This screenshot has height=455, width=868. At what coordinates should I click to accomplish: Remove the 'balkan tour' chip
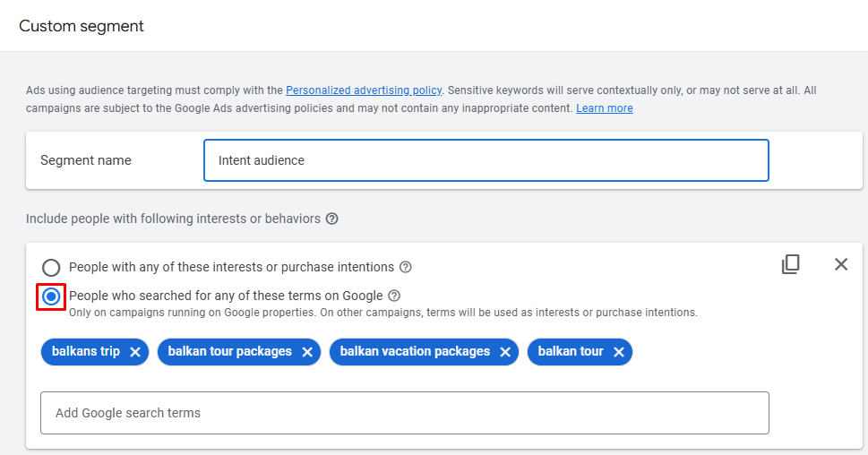619,352
